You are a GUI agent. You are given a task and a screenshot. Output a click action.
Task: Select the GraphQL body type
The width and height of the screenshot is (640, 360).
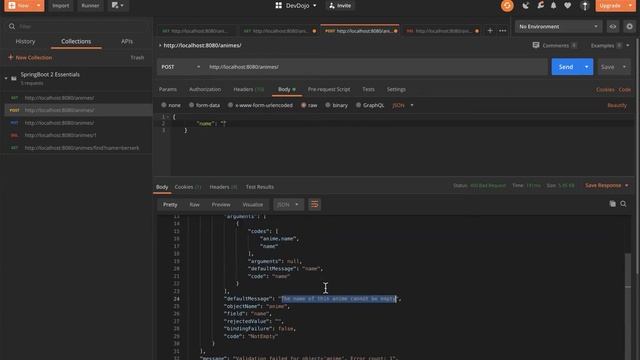click(358, 105)
